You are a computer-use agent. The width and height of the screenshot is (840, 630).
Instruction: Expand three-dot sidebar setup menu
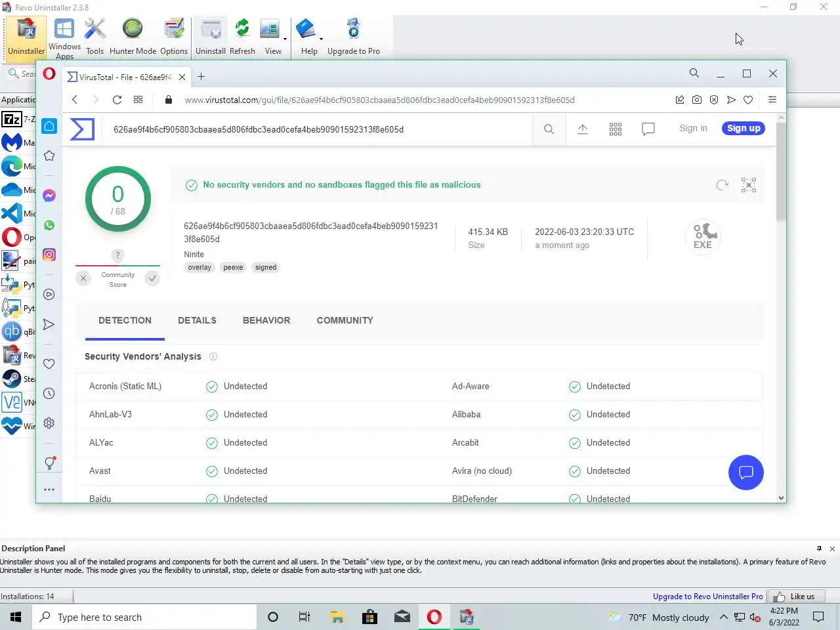[x=49, y=490]
